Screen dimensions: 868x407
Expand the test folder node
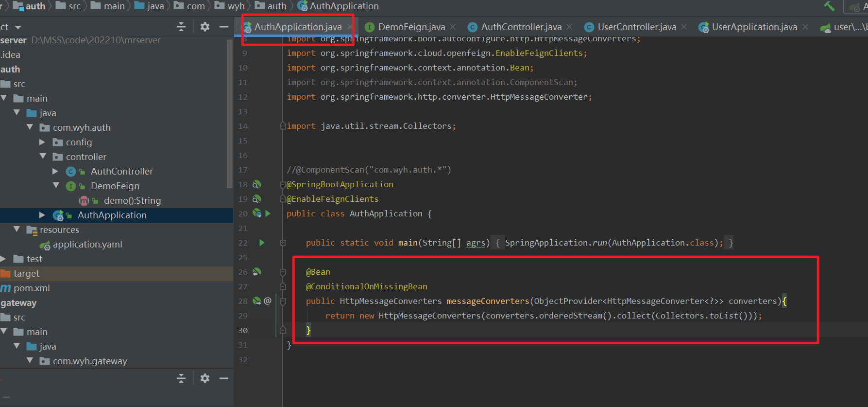[x=3, y=259]
